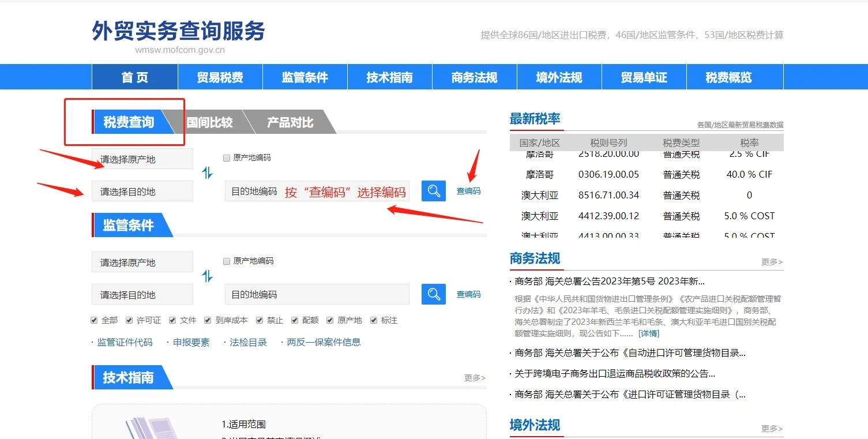Viewport: 868px width, 439px height.
Task: Click the 5.0 % COST rate for 4412.39.00.12
Action: 749,216
